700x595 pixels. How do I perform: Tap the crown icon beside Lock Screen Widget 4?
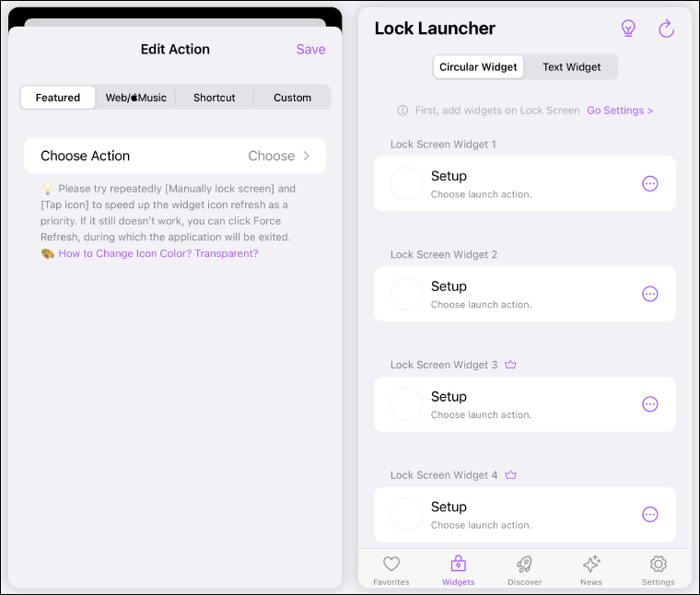510,475
